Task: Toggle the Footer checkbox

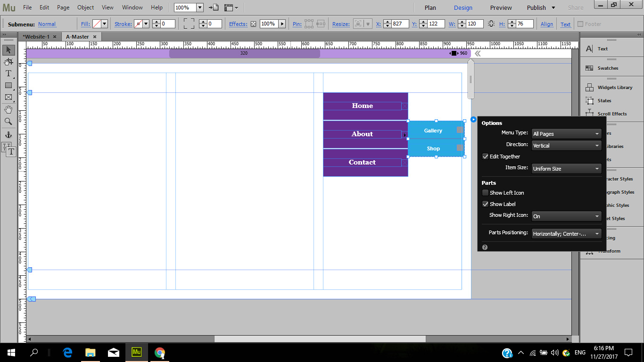Action: tap(580, 24)
